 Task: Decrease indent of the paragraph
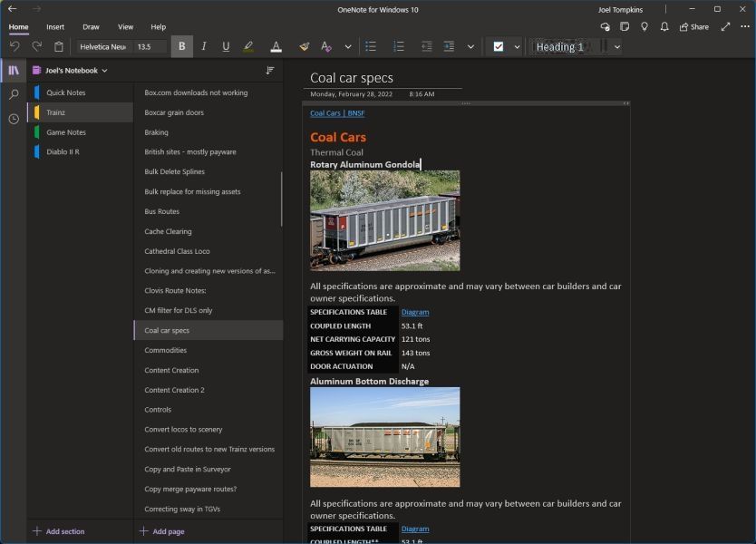427,46
